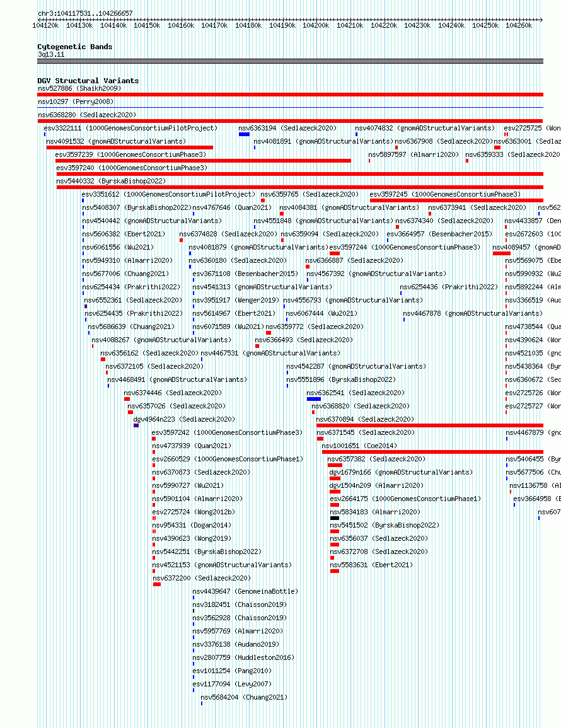Click nsv1001651 (Coe2014) label

[359, 446]
